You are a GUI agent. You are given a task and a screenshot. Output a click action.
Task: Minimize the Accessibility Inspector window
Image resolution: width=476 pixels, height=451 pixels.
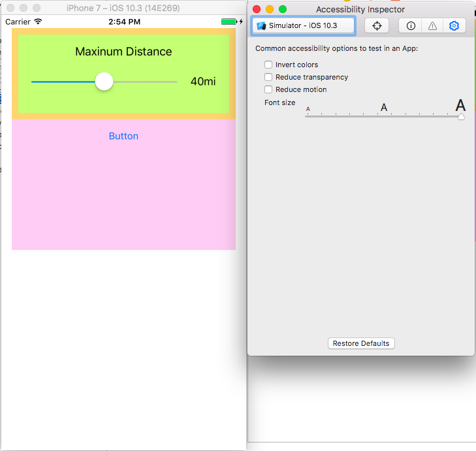pos(270,9)
